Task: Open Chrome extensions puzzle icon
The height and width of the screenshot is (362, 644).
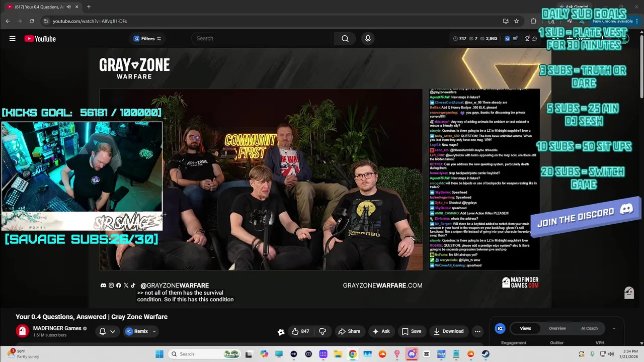Action: (533, 21)
